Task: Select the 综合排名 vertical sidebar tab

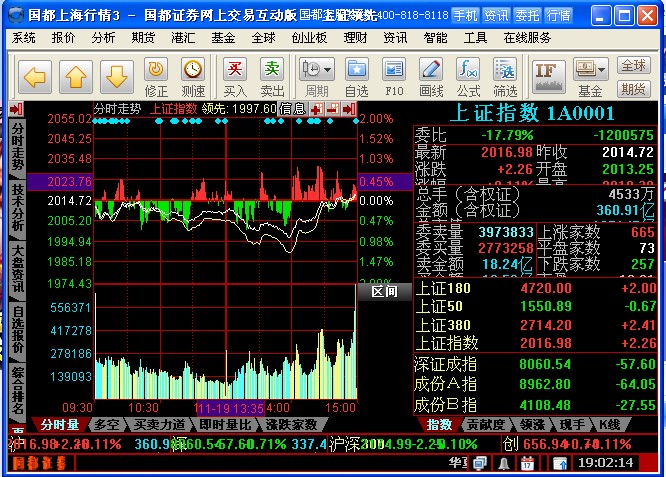Action: [17, 390]
